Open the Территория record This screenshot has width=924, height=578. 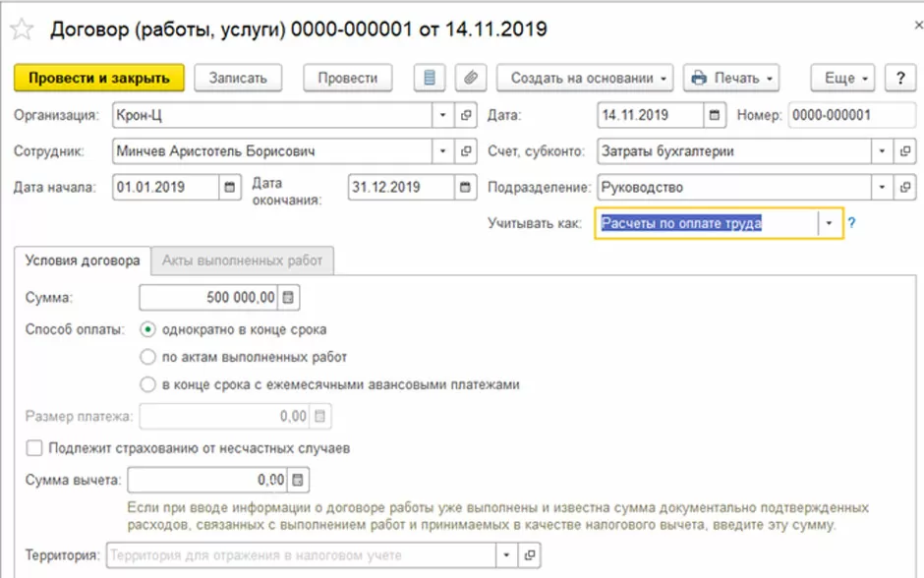(x=529, y=555)
